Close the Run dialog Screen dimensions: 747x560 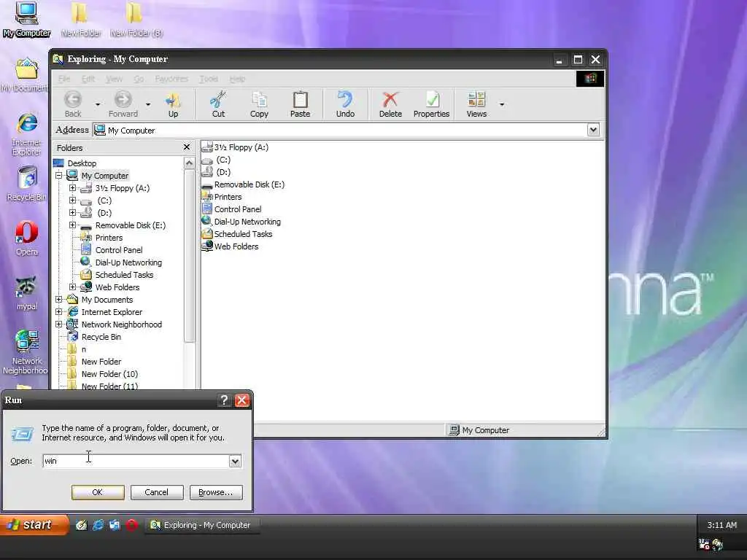pyautogui.click(x=242, y=400)
